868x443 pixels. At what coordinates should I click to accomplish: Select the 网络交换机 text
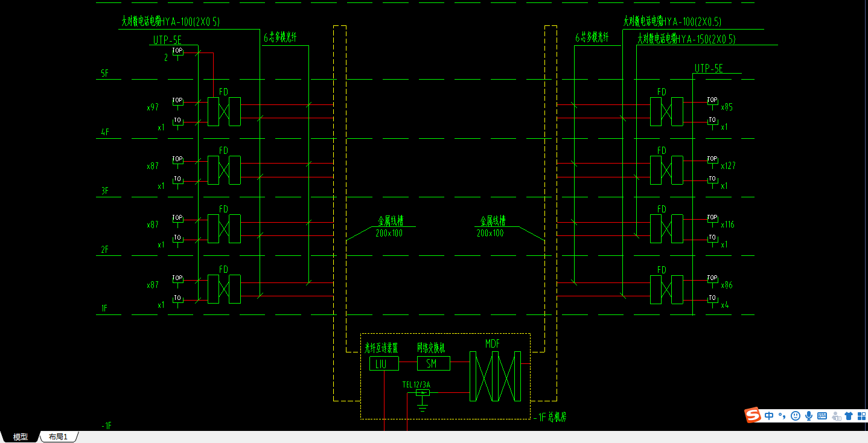point(431,348)
